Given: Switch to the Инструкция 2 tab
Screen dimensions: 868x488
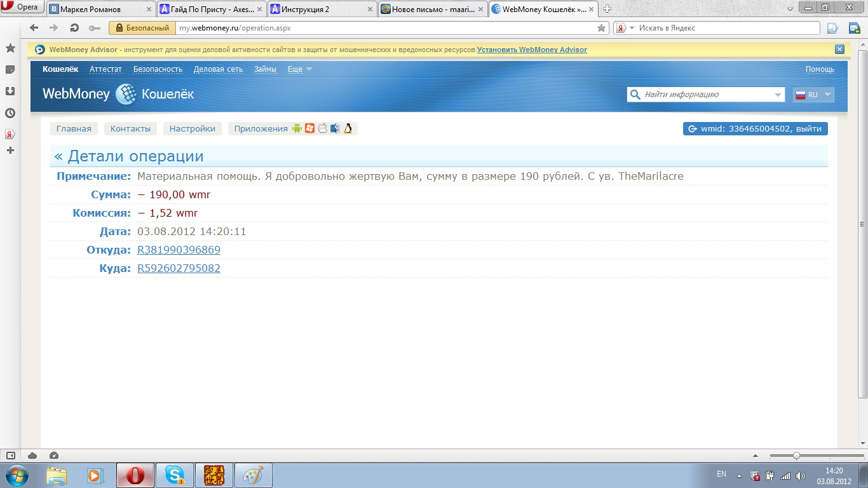Looking at the screenshot, I should pyautogui.click(x=322, y=9).
